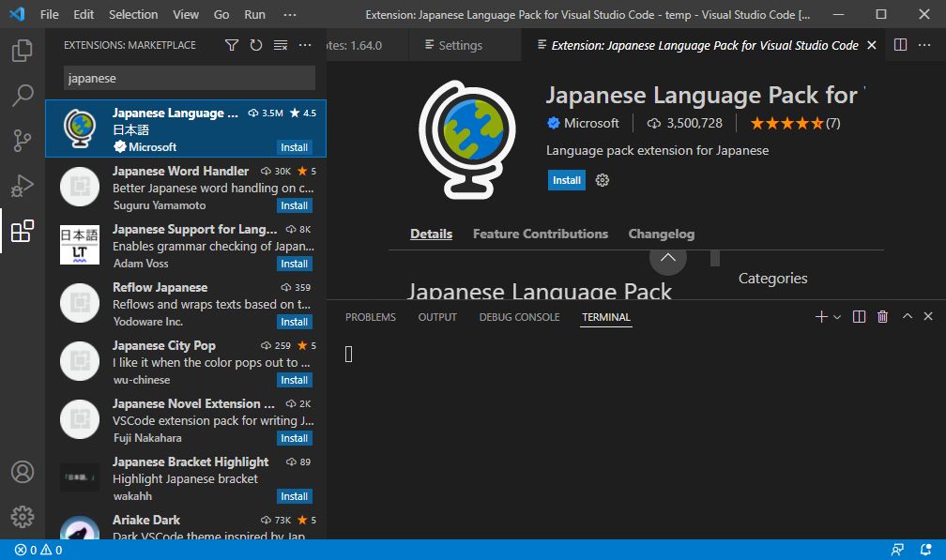The width and height of the screenshot is (946, 560).
Task: Maximize the panel size with chevron
Action: pos(908,316)
